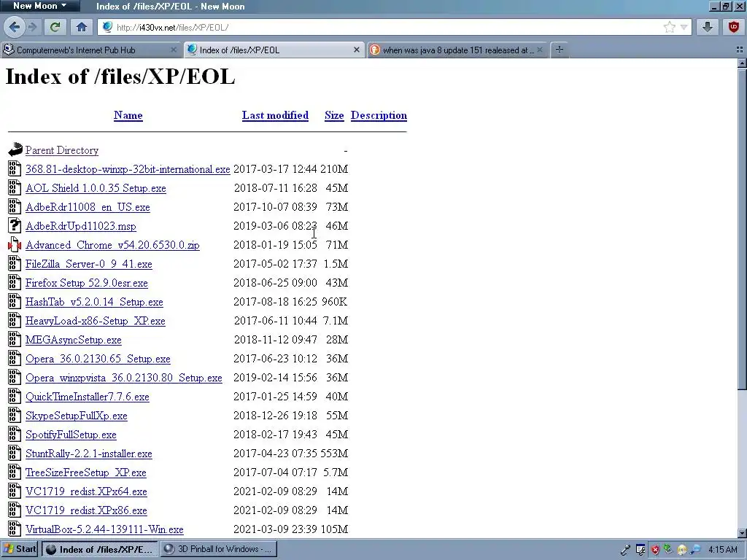Click the binary icon beside VirtualBox-5.2.44 installer
Image resolution: width=747 pixels, height=560 pixels.
pyautogui.click(x=15, y=529)
